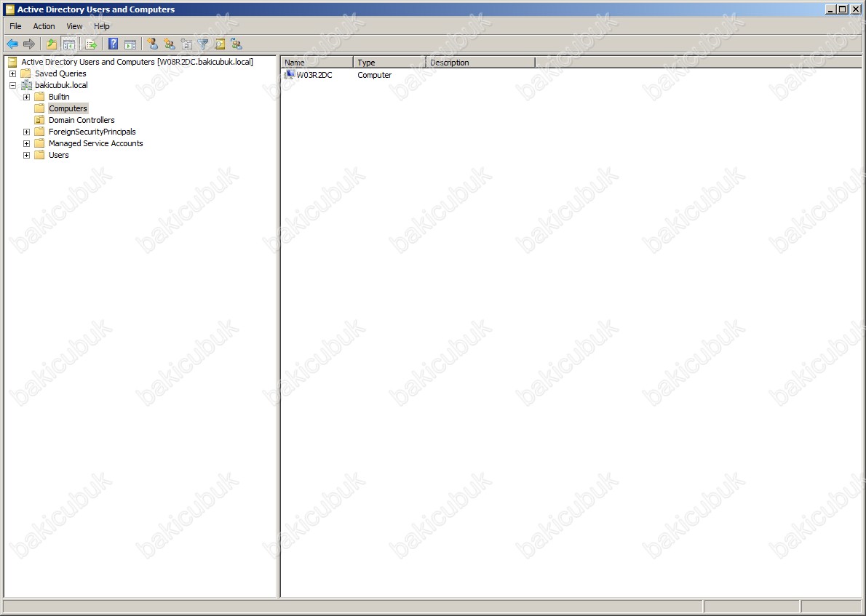
Task: Collapse the bakicubuk.local domain node
Action: point(12,85)
